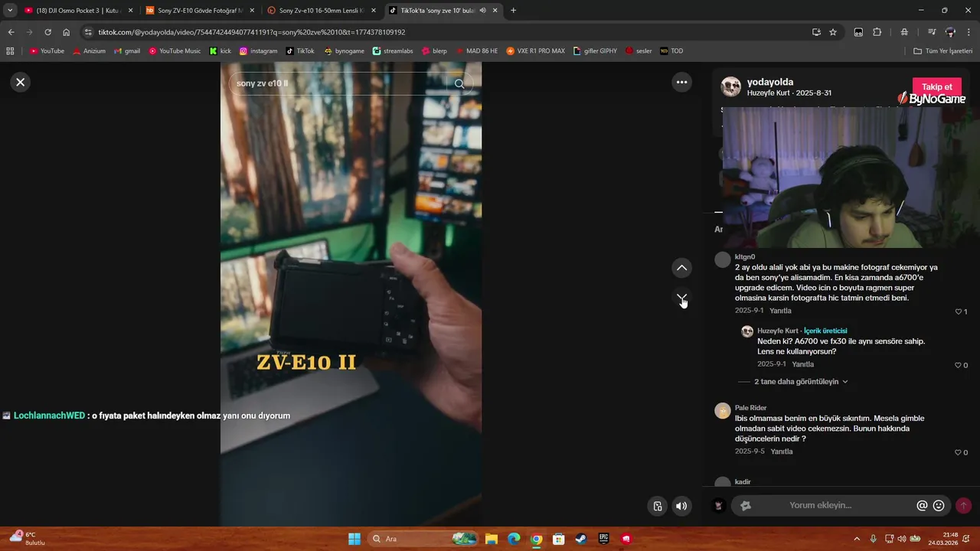Open the bookmarks apps grid icon

click(x=10, y=51)
